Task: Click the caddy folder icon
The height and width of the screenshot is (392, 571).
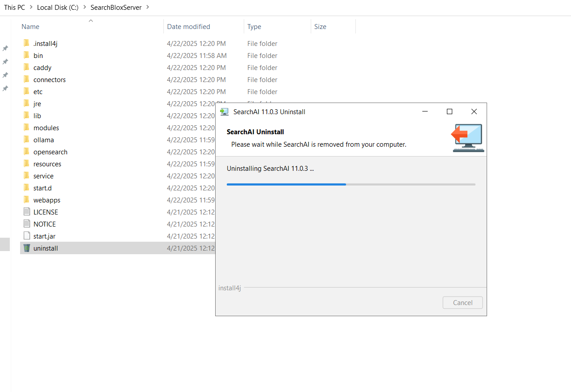Action: pos(26,67)
